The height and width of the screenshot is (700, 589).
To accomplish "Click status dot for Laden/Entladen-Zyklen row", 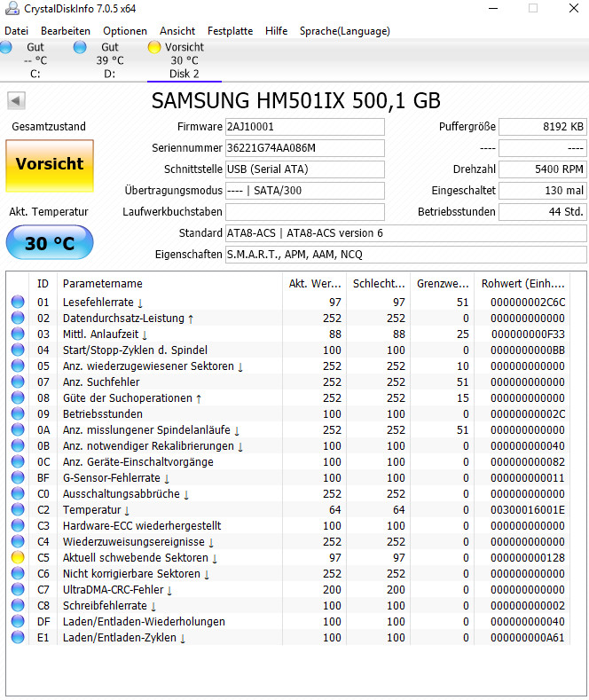I will click(x=18, y=637).
